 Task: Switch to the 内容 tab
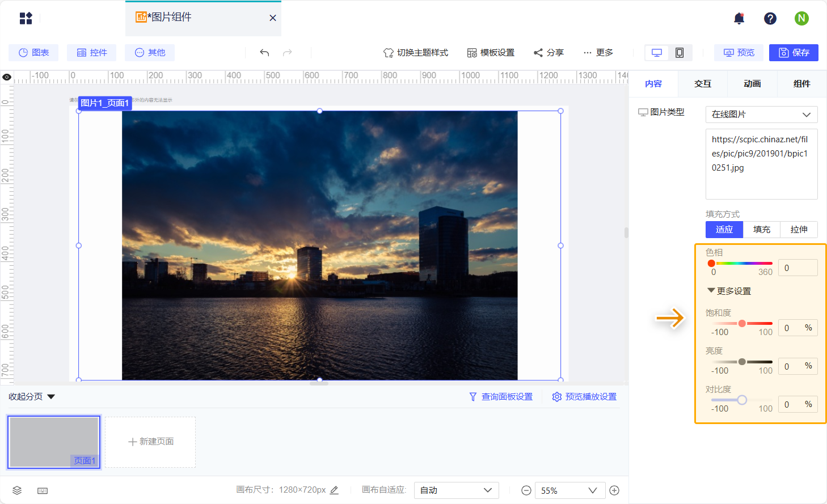653,84
